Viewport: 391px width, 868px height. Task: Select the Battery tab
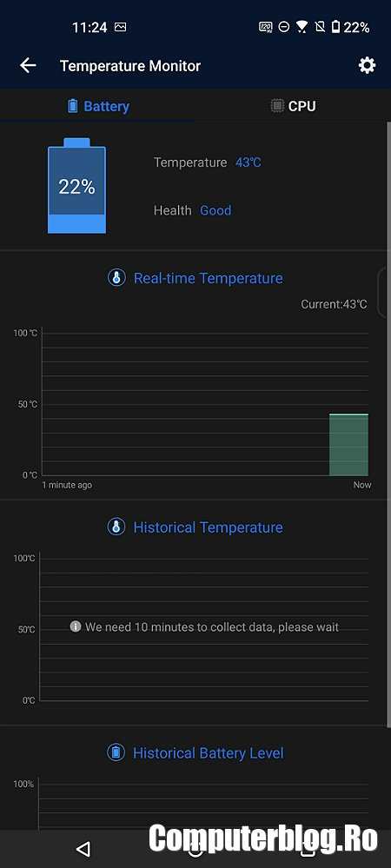[97, 106]
